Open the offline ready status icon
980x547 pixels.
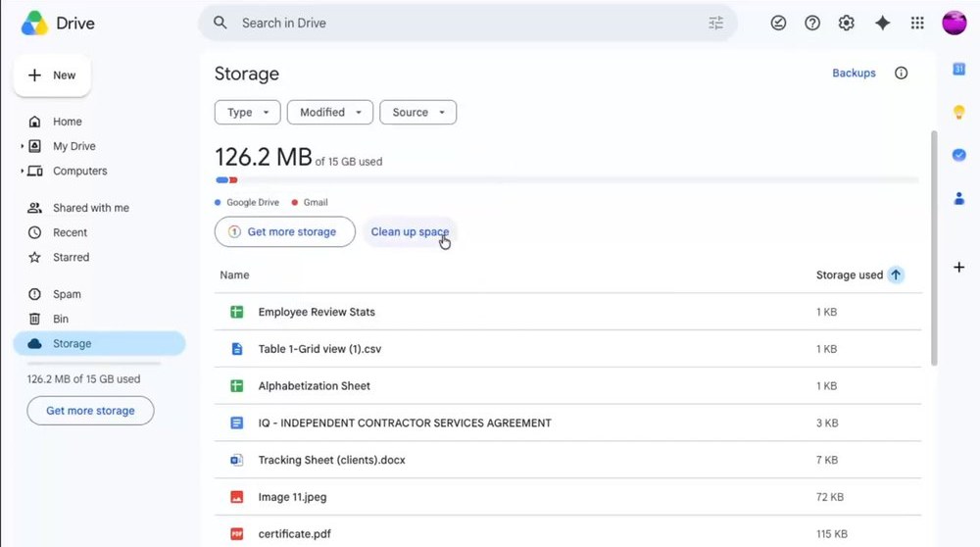point(778,24)
